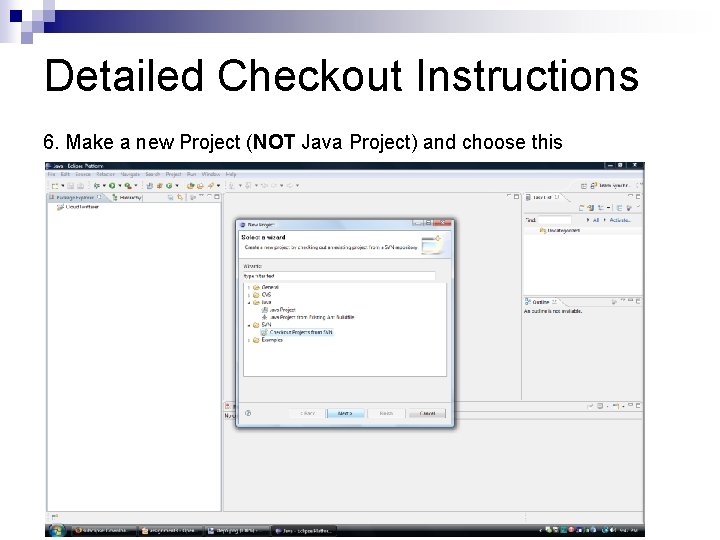Click the Cancel button in wizard
The image size is (720, 540).
click(427, 413)
